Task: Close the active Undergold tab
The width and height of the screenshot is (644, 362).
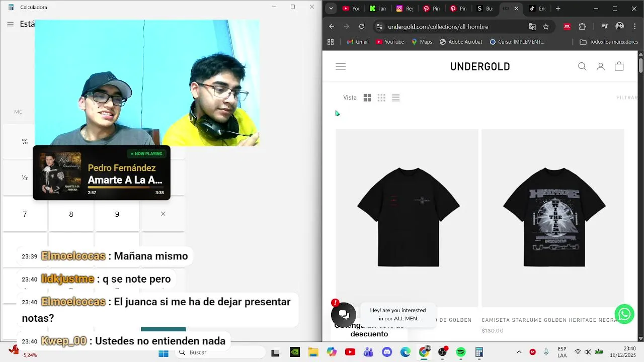Action: tap(516, 9)
